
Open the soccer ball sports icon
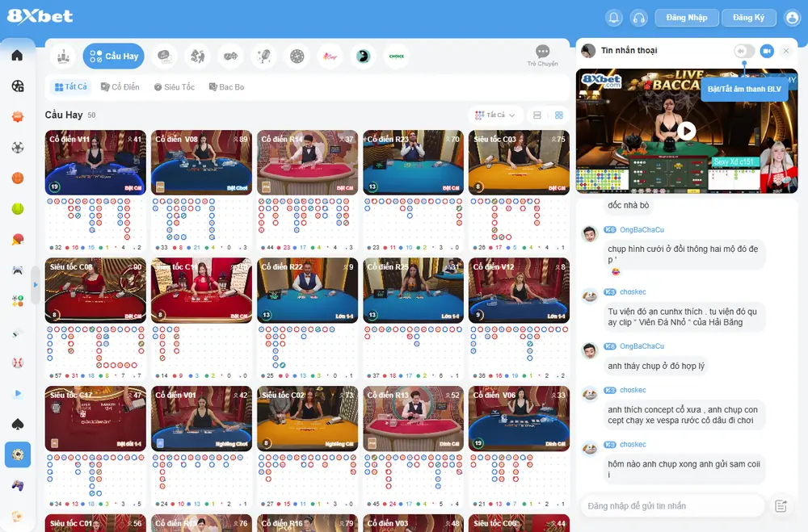(18, 147)
